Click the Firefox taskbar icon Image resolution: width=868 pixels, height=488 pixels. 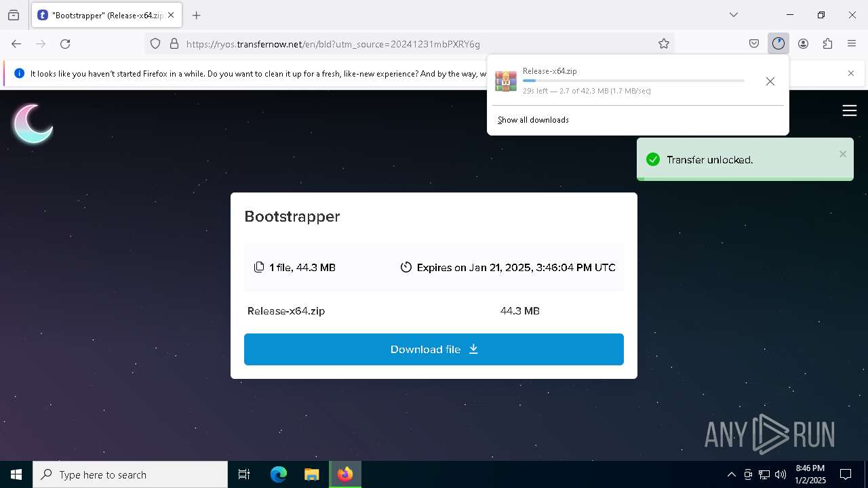click(x=345, y=474)
